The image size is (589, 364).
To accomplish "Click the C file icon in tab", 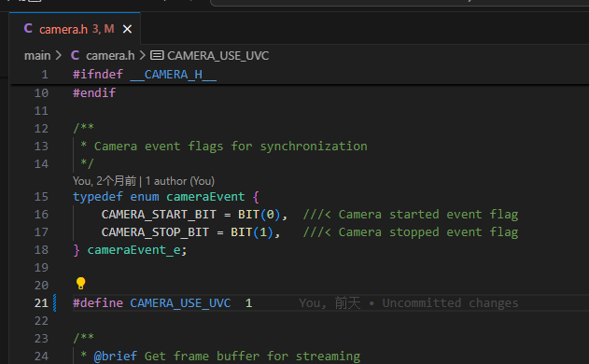I will (x=28, y=29).
